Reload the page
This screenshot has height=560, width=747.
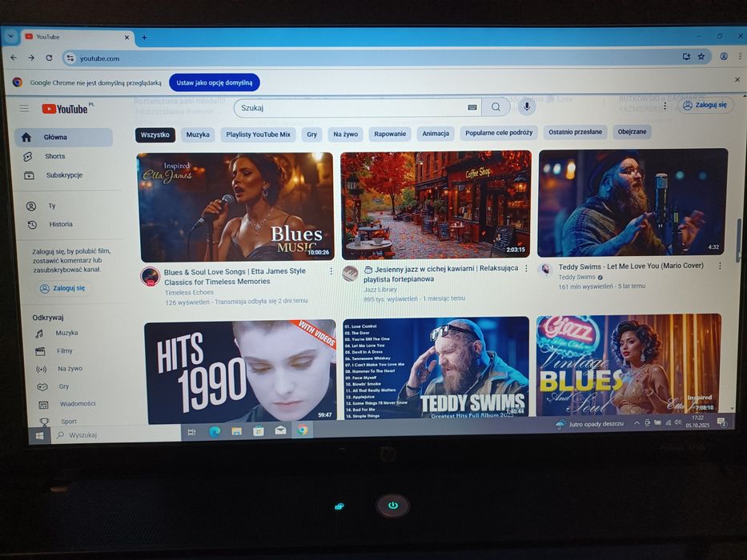[x=49, y=58]
